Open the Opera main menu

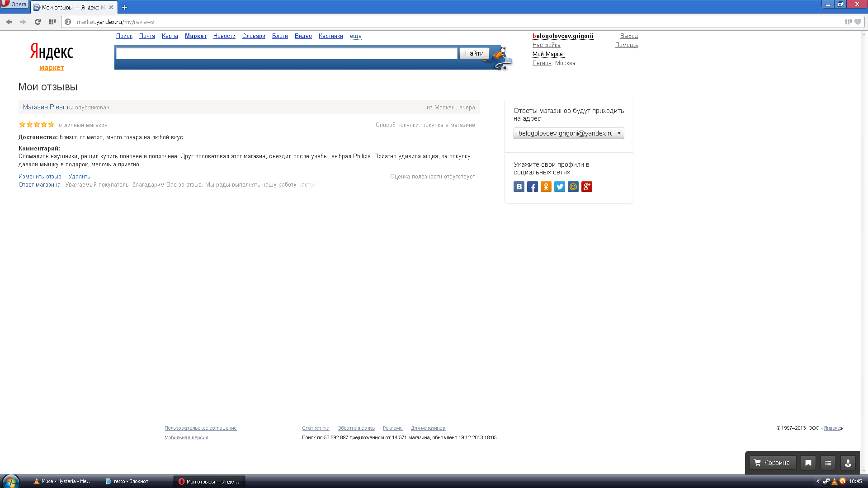click(x=14, y=5)
